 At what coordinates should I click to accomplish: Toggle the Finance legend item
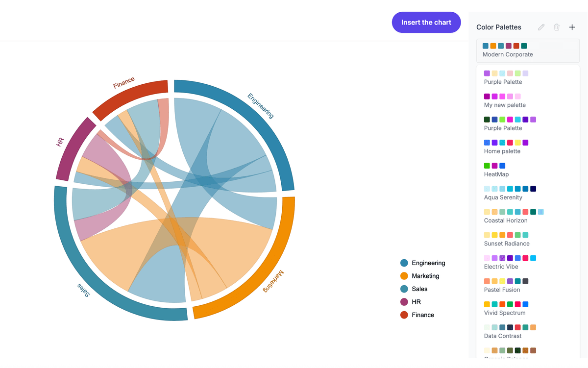pos(417,315)
